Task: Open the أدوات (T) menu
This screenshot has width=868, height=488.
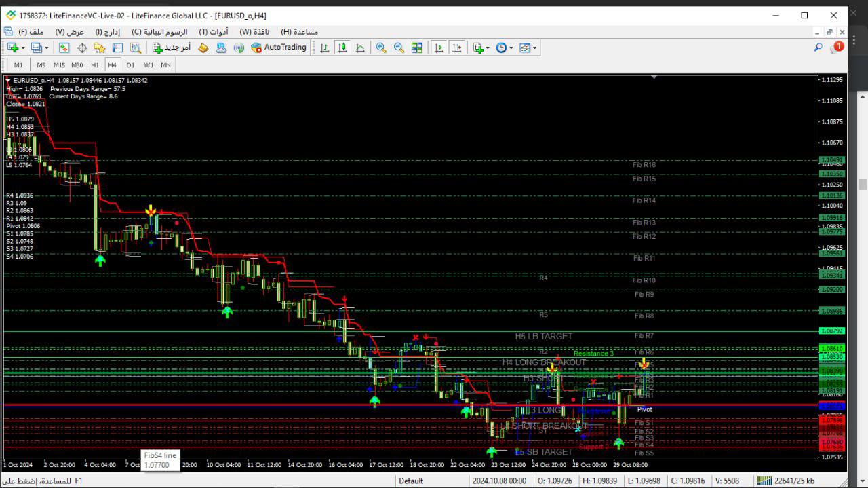Action: tap(214, 32)
